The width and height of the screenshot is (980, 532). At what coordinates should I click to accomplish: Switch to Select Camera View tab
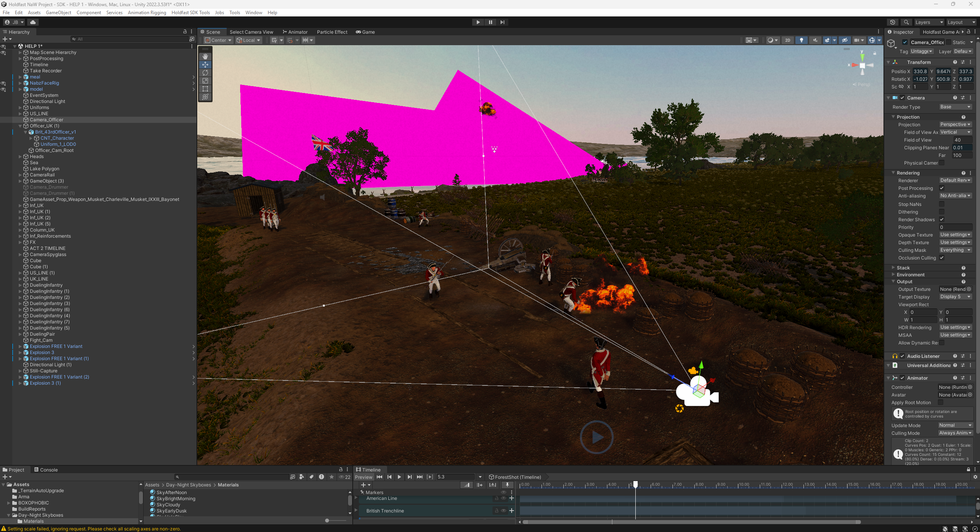[251, 32]
